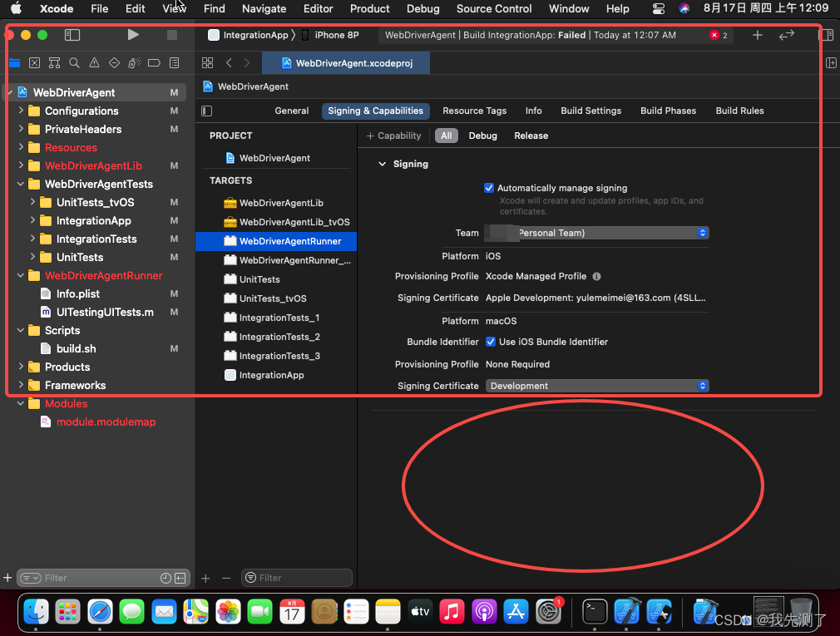Click the error badge in the activity bar
The height and width of the screenshot is (636, 840).
point(714,35)
